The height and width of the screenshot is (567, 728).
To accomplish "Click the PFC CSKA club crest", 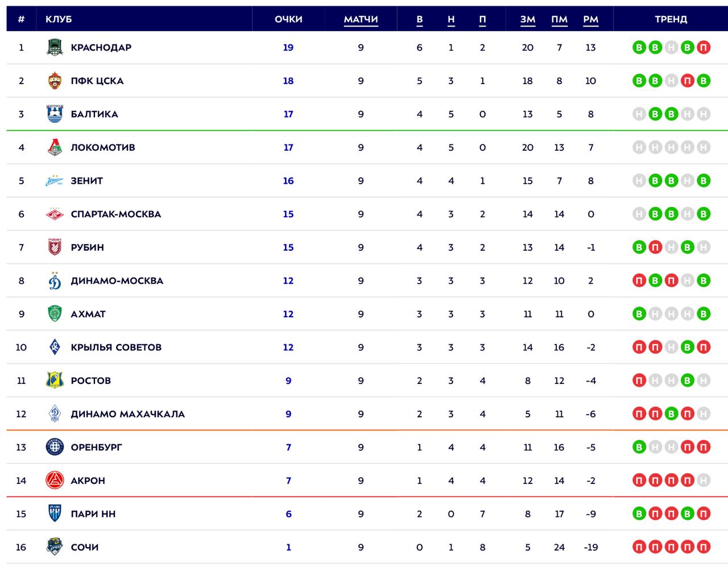I will [55, 81].
